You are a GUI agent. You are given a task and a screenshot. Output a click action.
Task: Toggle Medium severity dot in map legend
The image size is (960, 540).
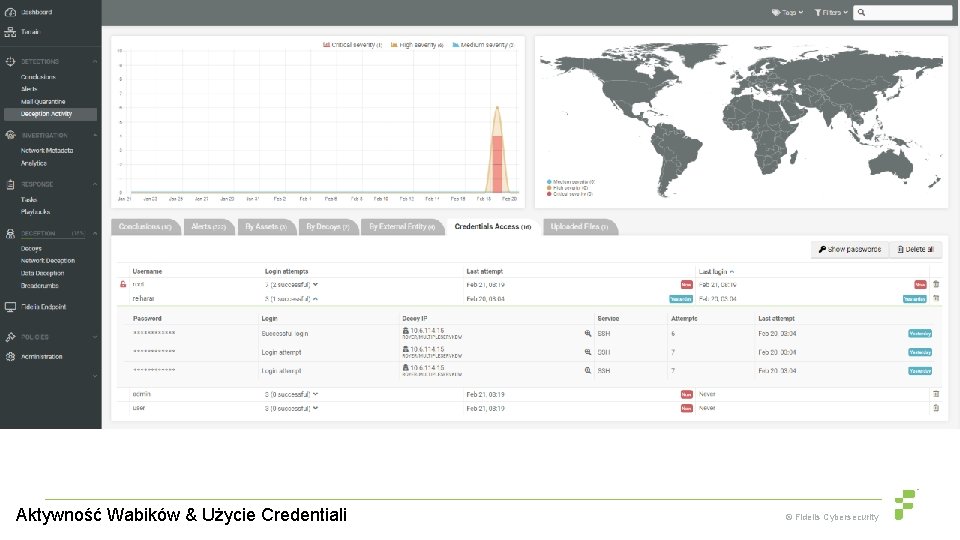(549, 182)
